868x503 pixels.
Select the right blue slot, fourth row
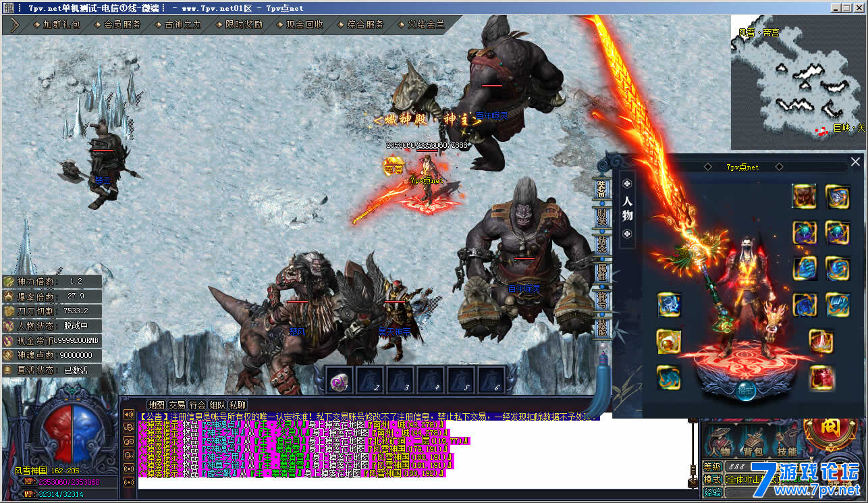(838, 305)
